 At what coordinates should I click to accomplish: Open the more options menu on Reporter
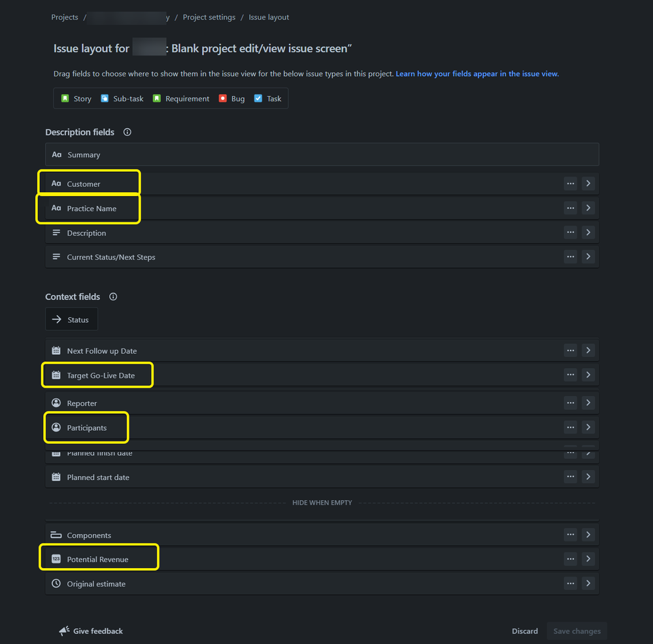pos(570,403)
